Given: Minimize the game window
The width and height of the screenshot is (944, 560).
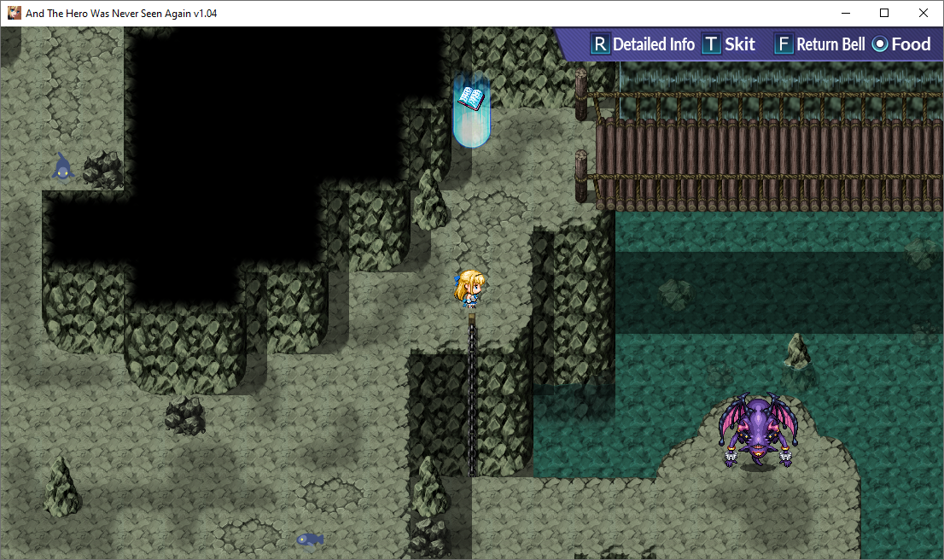Looking at the screenshot, I should tap(846, 14).
